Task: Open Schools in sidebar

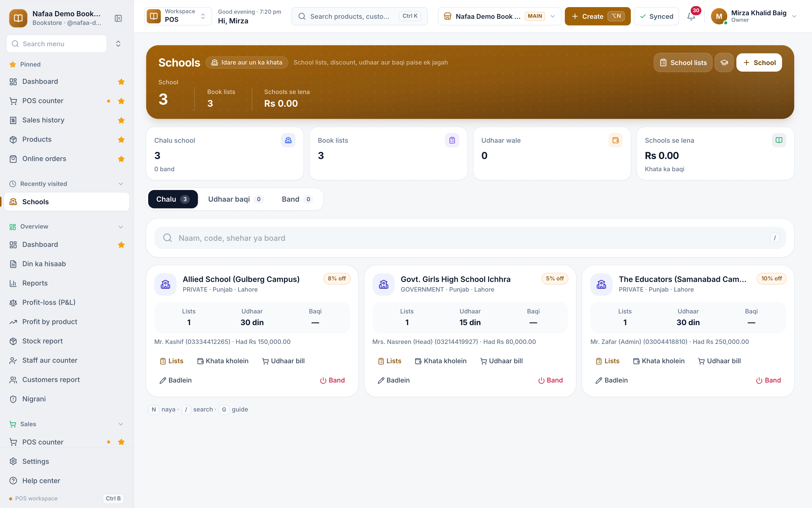Action: [x=66, y=202]
